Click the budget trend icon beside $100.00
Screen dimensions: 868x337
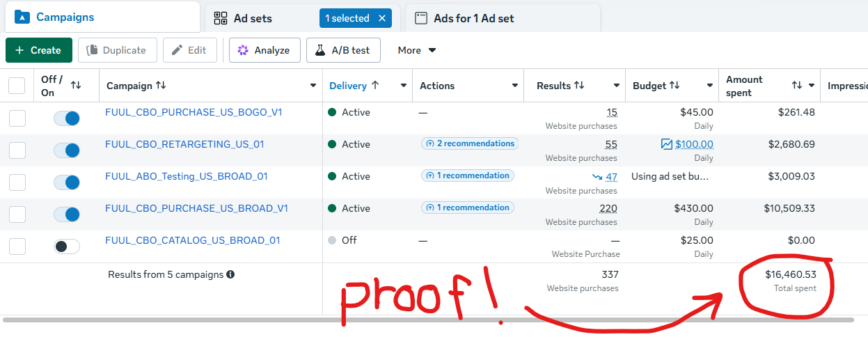[x=667, y=144]
